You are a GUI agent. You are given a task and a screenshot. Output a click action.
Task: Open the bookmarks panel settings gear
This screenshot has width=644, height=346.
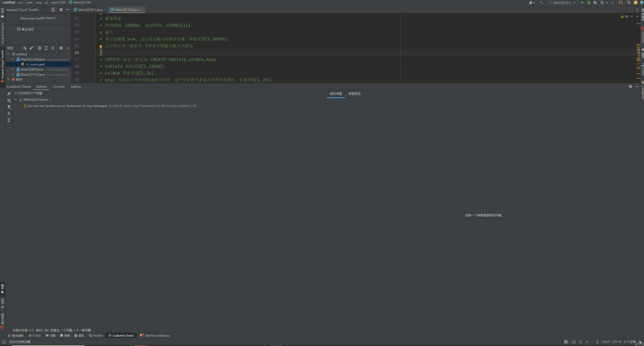pyautogui.click(x=61, y=48)
